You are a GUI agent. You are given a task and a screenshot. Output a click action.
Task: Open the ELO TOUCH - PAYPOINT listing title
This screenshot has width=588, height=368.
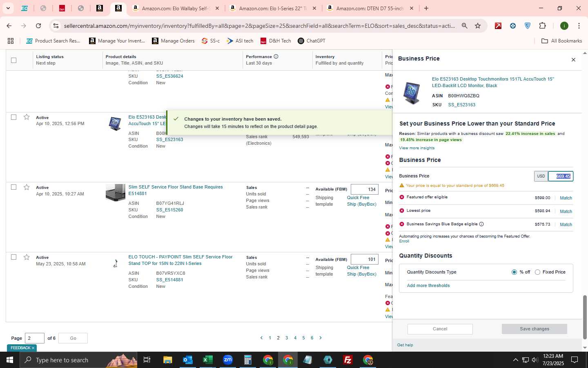click(180, 260)
